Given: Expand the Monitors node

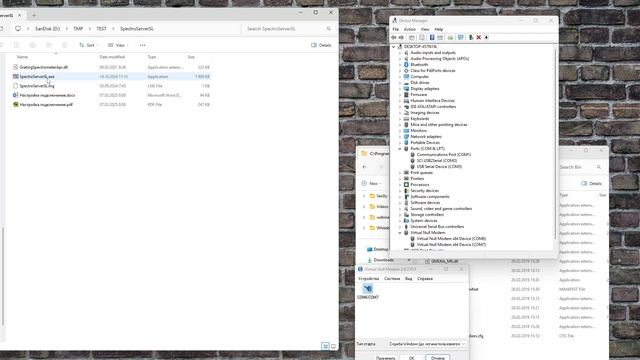Looking at the screenshot, I should 400,131.
